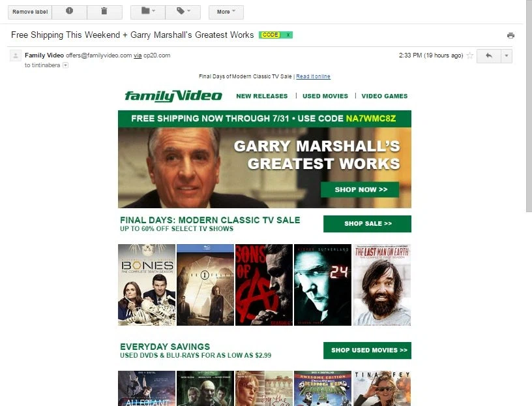Screen dimensions: 532x406
Task: Open the Tina Fey movie cover
Action: tap(381, 388)
